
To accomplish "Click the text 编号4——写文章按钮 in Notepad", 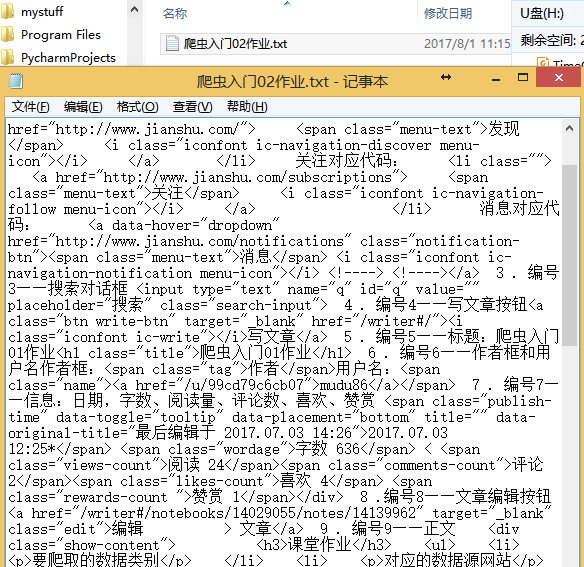I will (x=451, y=305).
